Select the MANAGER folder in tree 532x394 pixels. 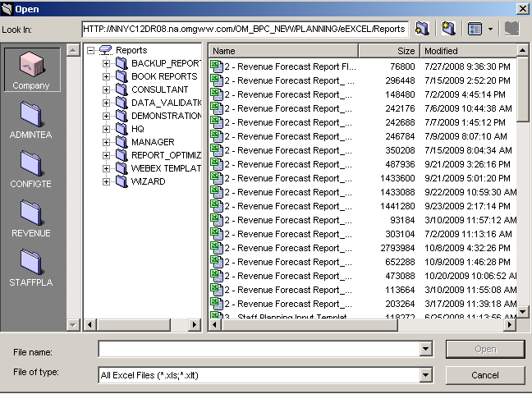pyautogui.click(x=153, y=142)
